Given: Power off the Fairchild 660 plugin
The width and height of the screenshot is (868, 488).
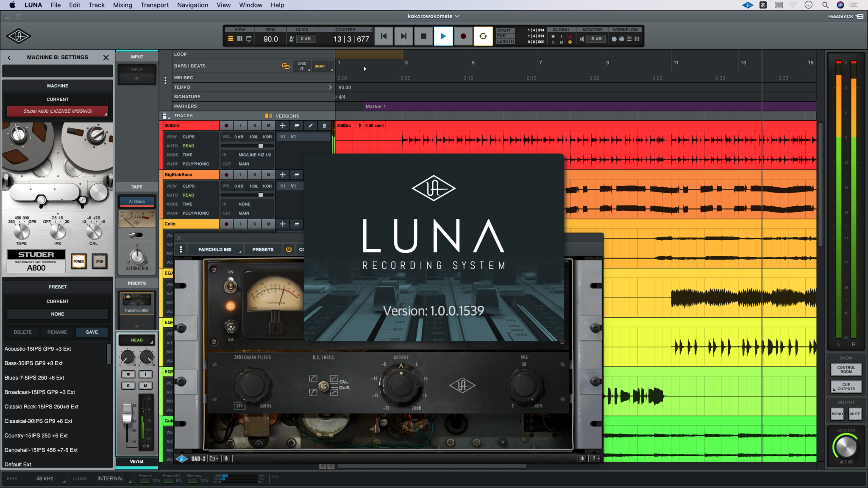Looking at the screenshot, I should point(289,250).
